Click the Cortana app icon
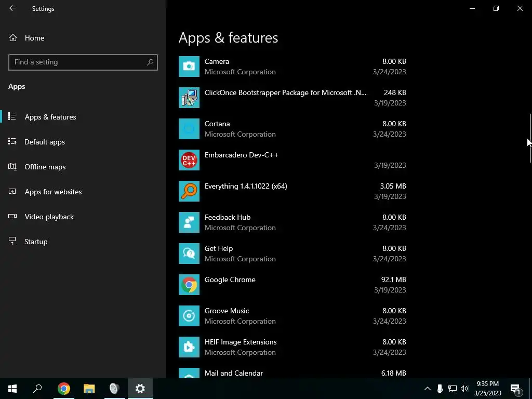The image size is (532, 399). click(x=189, y=129)
